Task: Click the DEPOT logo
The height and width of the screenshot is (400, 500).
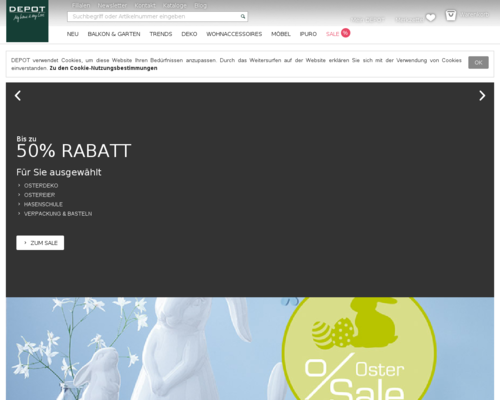Action: [27, 21]
